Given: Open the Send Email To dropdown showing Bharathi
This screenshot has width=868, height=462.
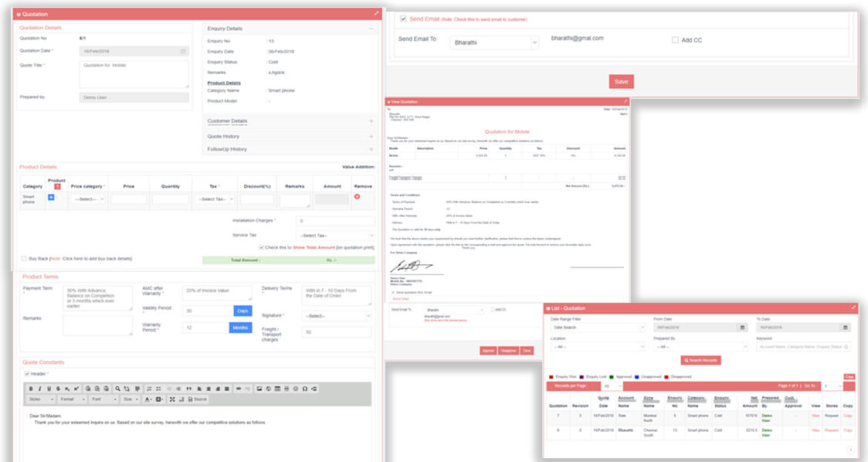Looking at the screenshot, I should click(x=494, y=43).
